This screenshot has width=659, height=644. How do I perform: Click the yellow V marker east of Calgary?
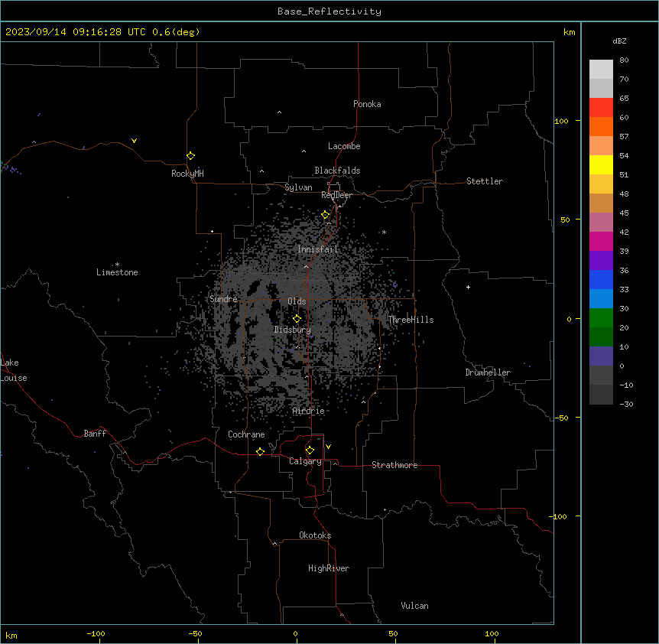pyautogui.click(x=328, y=447)
